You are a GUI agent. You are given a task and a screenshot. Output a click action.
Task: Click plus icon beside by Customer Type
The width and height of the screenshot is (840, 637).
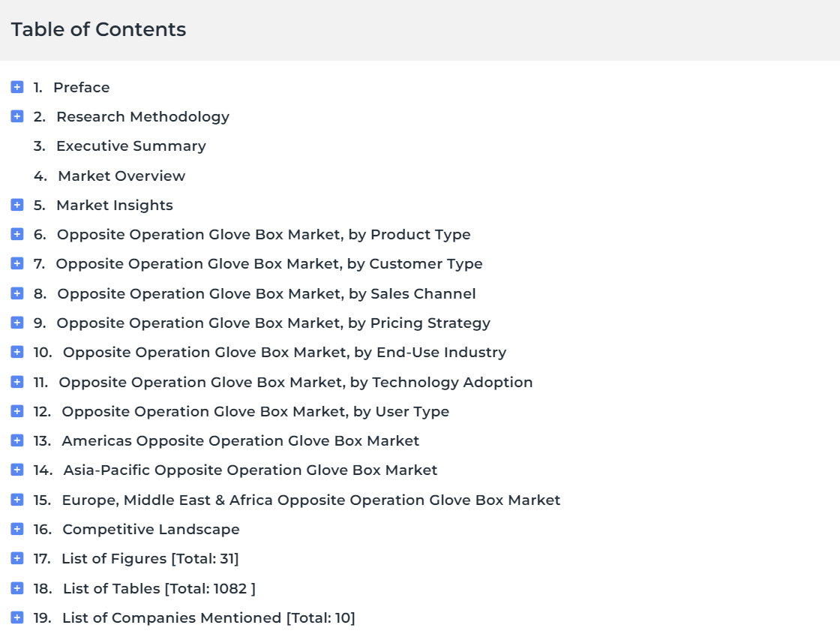(17, 263)
